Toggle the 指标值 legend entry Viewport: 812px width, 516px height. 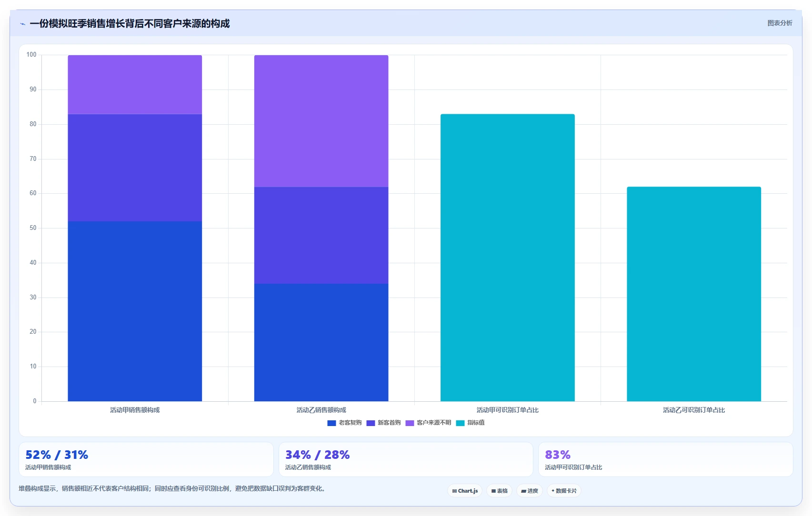470,423
